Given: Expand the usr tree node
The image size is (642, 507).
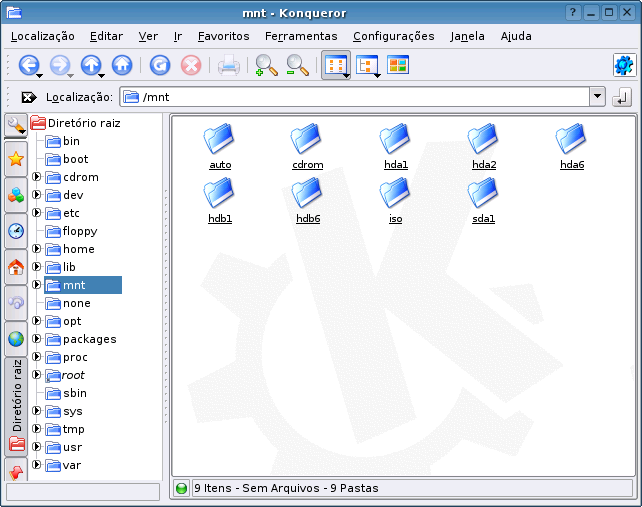Looking at the screenshot, I should [36, 447].
